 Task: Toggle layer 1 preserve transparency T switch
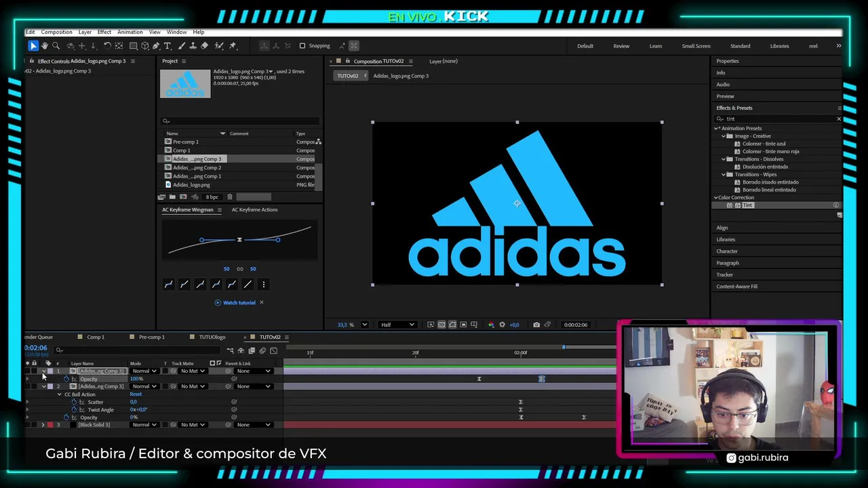(x=165, y=371)
